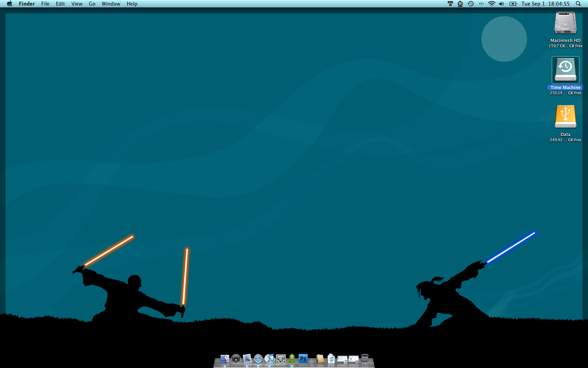
Task: Open the Time Machine menu bar status
Action: point(471,4)
